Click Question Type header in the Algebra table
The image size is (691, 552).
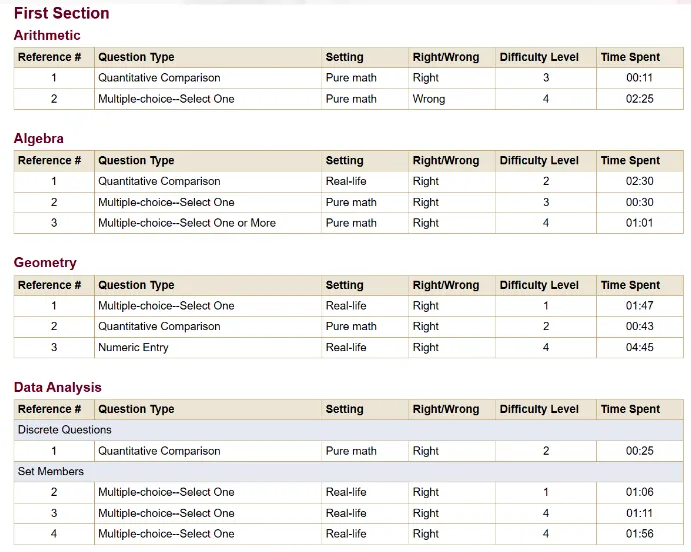point(136,161)
